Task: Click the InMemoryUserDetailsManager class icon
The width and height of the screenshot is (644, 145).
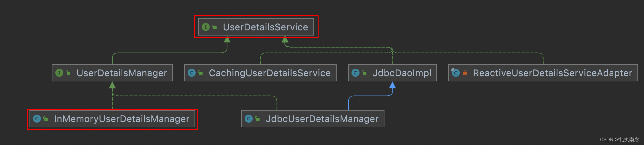Action: tap(37, 119)
